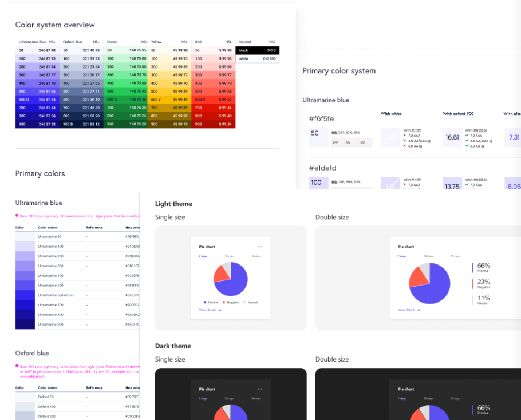Select 60 days tab in light single-size chart

point(256,256)
